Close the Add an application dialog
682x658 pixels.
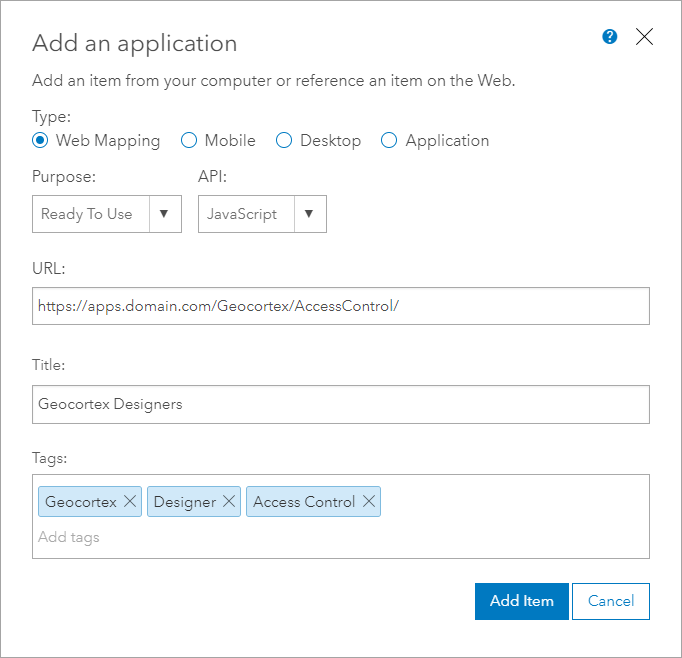[644, 37]
